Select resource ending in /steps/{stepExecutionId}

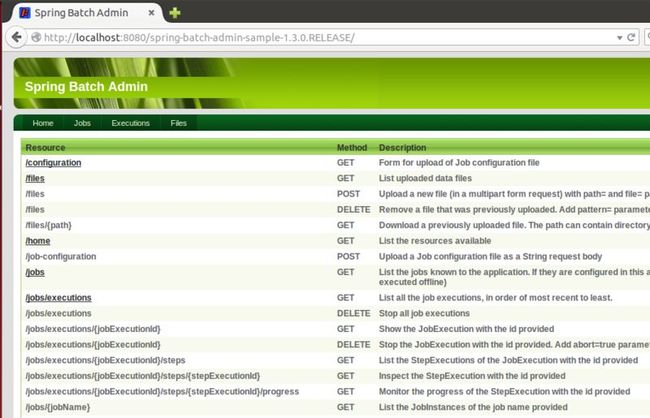click(143, 376)
